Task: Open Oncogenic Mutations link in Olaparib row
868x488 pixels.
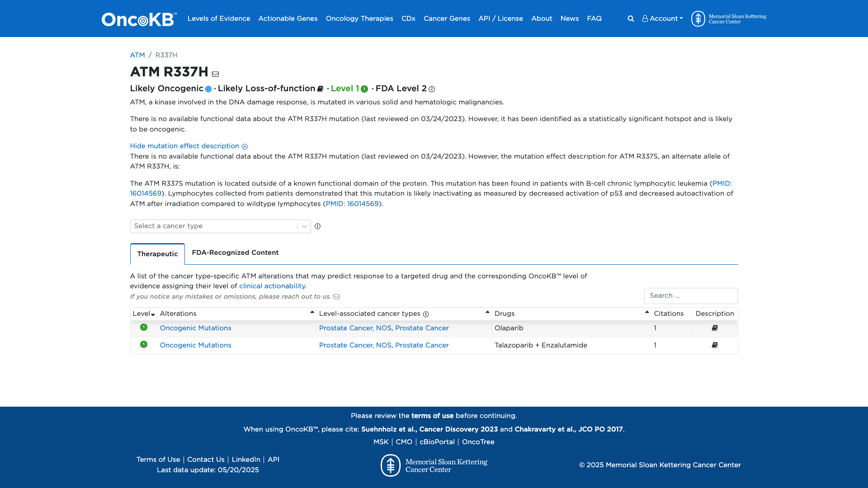Action: pos(195,328)
